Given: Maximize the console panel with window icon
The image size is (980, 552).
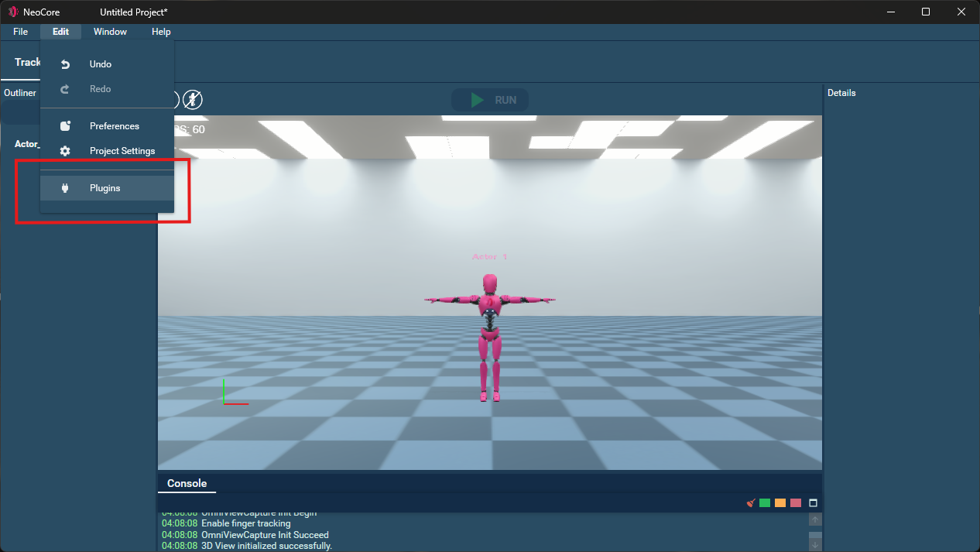Looking at the screenshot, I should [x=813, y=503].
